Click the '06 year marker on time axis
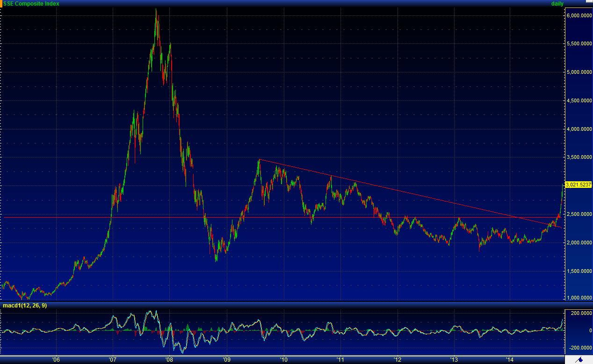The height and width of the screenshot is (364, 593). [x=56, y=360]
